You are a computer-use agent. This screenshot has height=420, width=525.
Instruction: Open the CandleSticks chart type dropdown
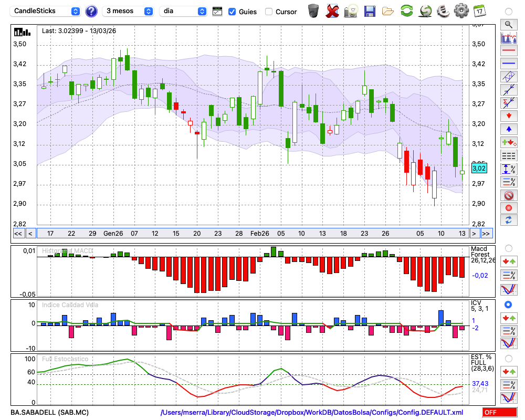46,11
